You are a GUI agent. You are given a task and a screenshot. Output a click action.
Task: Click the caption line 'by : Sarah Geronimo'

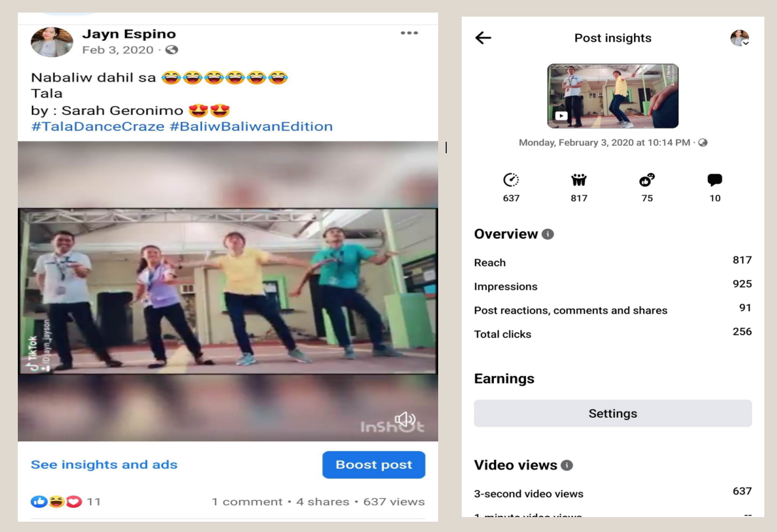tap(107, 110)
